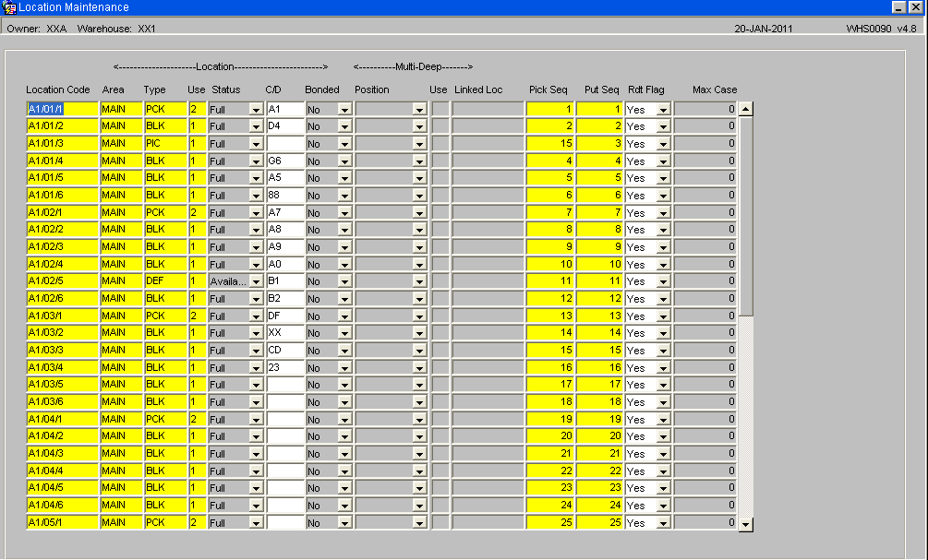Click Area field MAIN in row A1/04/1
Image resolution: width=928 pixels, height=560 pixels.
tap(121, 419)
